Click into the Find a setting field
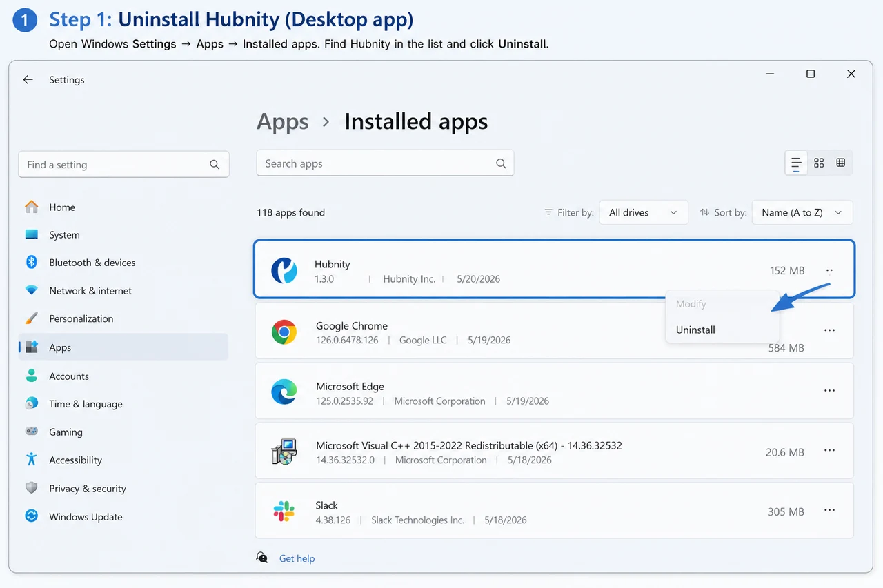 coord(123,165)
